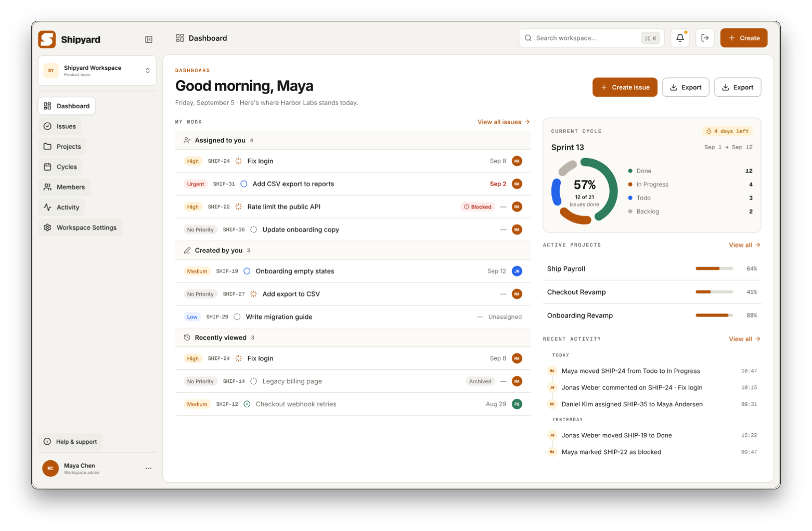812x531 pixels.
Task: Click the status icon of SHIP-14
Action: (x=253, y=382)
